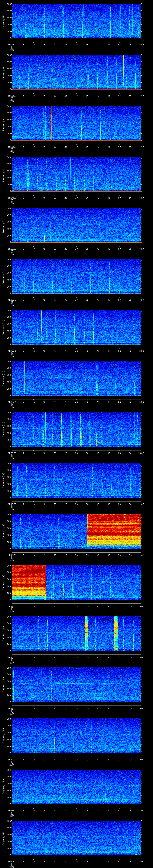Select the red noise block in the 21:11:00 spectrogram
153x868 pixels.
(x=114, y=530)
